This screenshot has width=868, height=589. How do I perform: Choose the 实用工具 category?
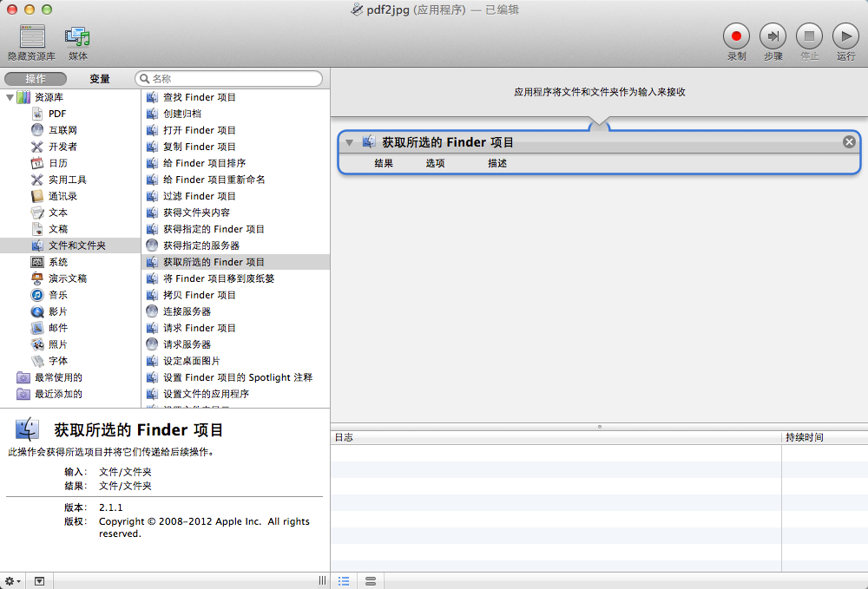67,180
